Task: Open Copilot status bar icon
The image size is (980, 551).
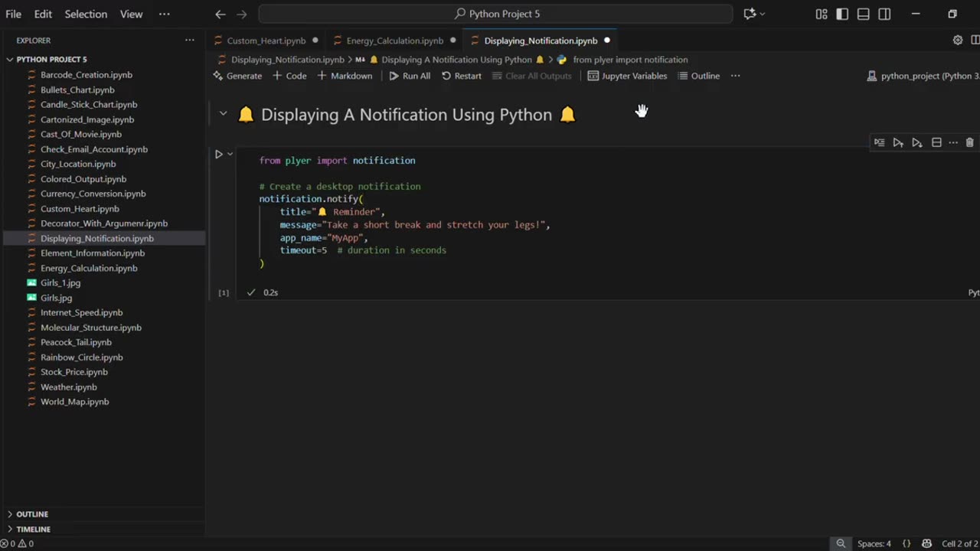Action: tap(926, 544)
